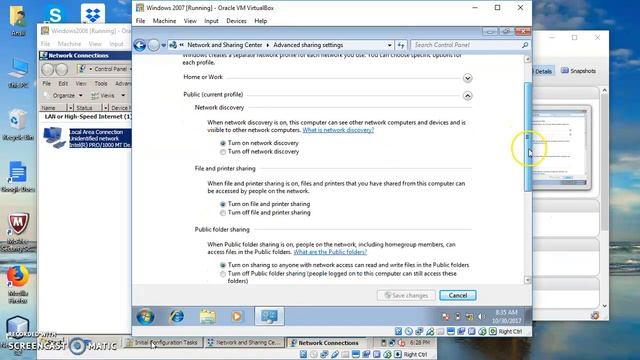The height and width of the screenshot is (360, 640).
Task: Click the USB devices icon in Windows 2007 status bar
Action: pyautogui.click(x=430, y=331)
